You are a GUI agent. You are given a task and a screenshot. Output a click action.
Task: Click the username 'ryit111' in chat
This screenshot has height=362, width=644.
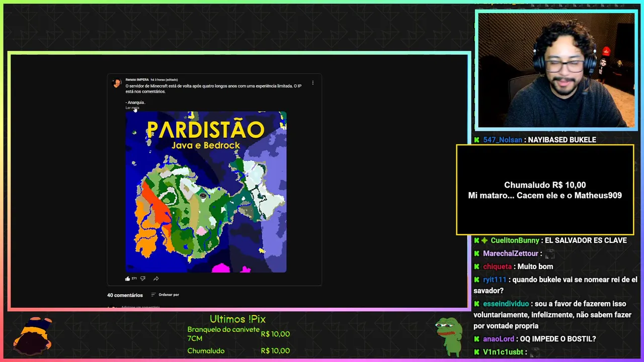[495, 280]
